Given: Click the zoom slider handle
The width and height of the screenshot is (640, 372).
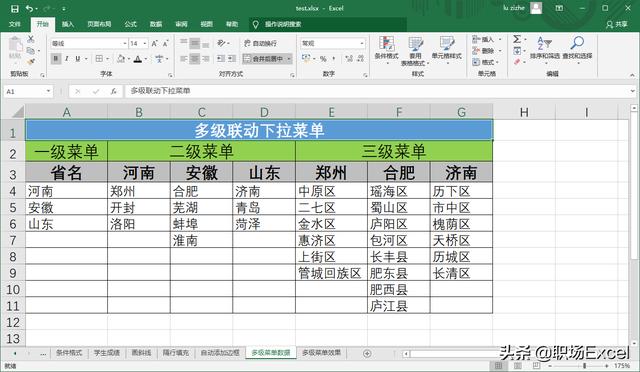Looking at the screenshot, I should pyautogui.click(x=584, y=366).
